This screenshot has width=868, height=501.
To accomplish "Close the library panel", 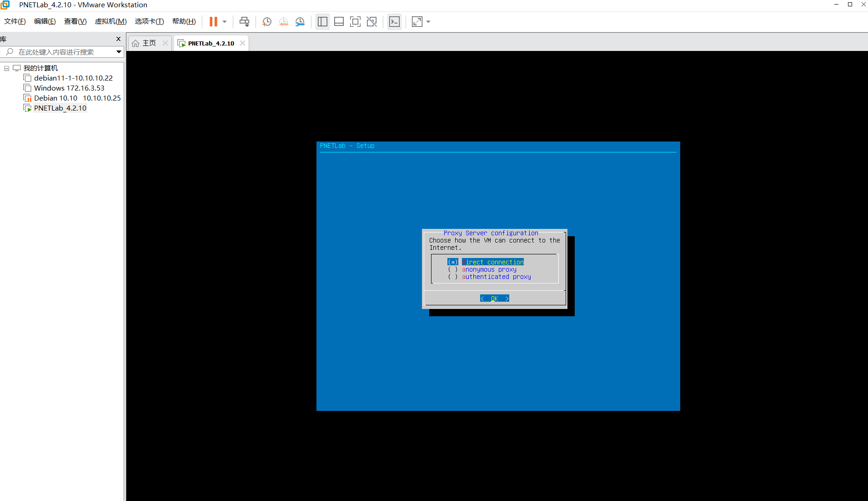I will point(118,39).
